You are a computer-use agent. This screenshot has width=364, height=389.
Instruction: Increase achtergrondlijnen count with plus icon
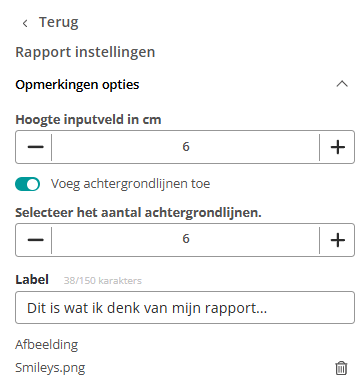(x=338, y=240)
